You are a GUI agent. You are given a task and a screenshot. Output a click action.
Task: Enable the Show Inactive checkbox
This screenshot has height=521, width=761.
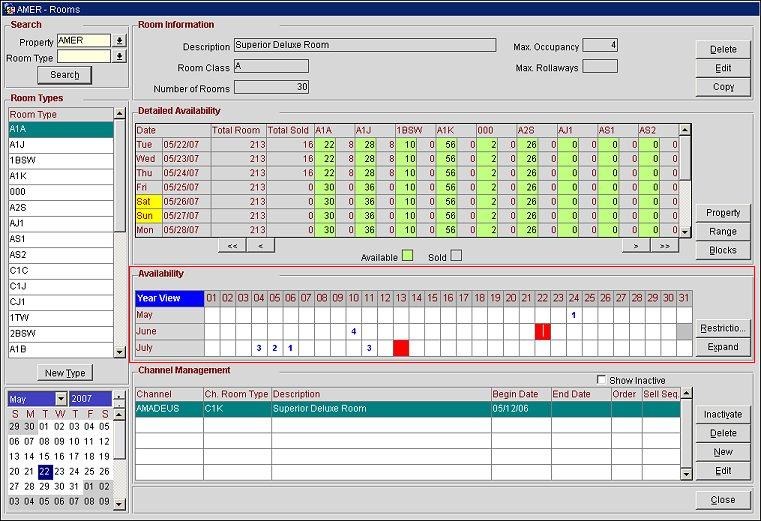(600, 380)
